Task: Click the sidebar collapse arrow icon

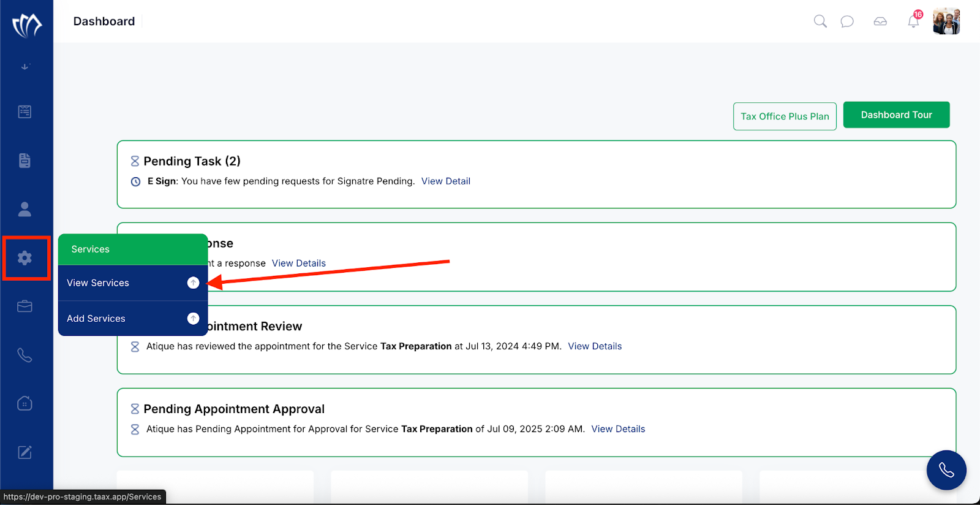Action: pyautogui.click(x=25, y=66)
